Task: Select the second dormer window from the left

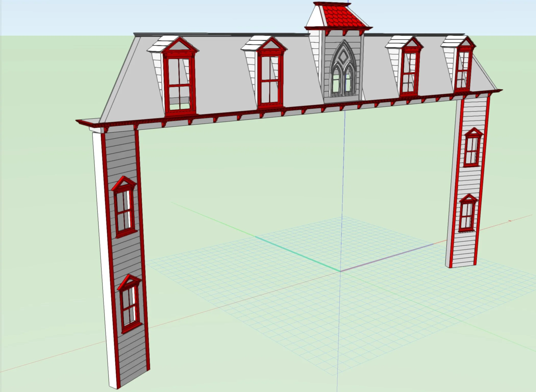Action: [270, 80]
